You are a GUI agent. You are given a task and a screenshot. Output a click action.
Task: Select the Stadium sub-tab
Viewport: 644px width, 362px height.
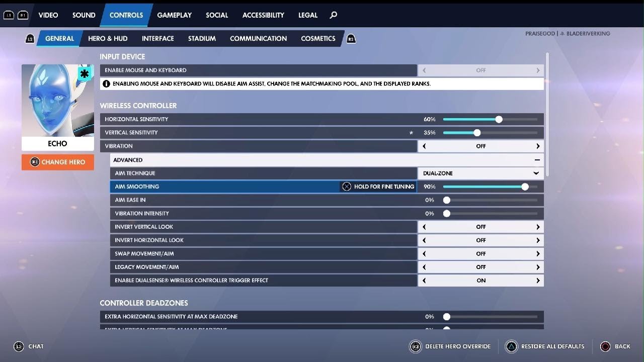(x=202, y=39)
